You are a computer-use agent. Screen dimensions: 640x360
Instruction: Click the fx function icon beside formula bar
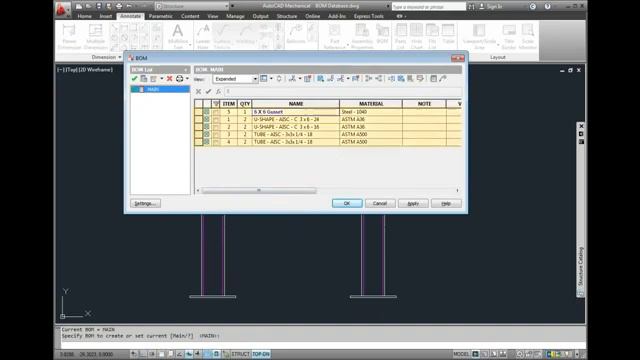click(218, 92)
